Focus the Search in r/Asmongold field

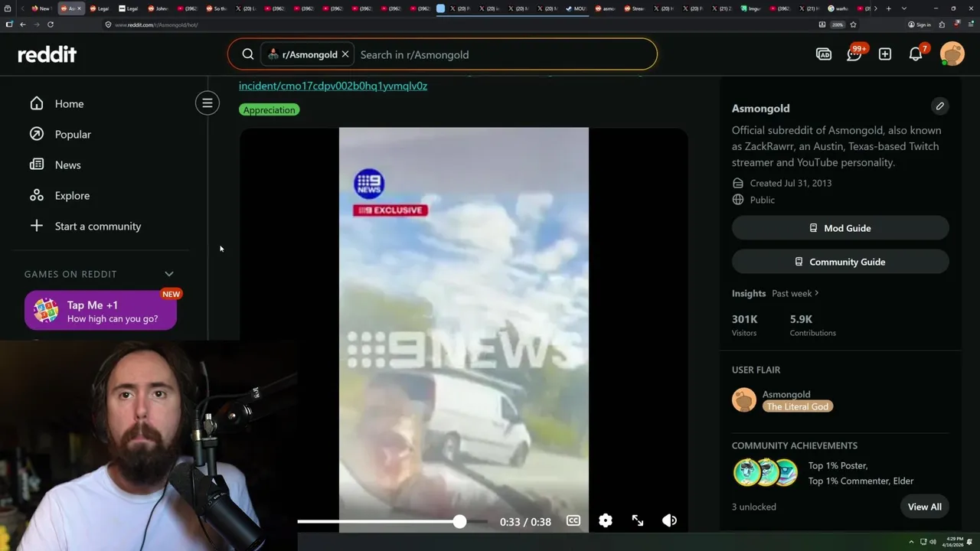coord(505,54)
